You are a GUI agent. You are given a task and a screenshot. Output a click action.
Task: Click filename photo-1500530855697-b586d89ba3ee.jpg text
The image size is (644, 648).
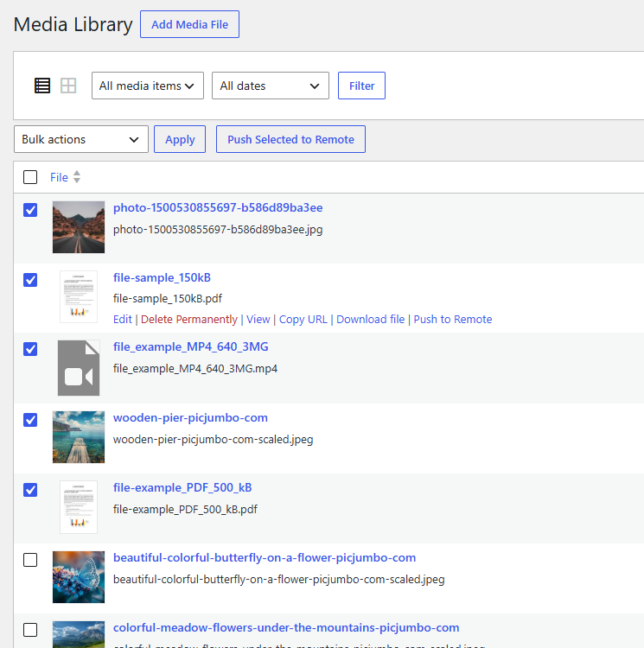pyautogui.click(x=218, y=229)
